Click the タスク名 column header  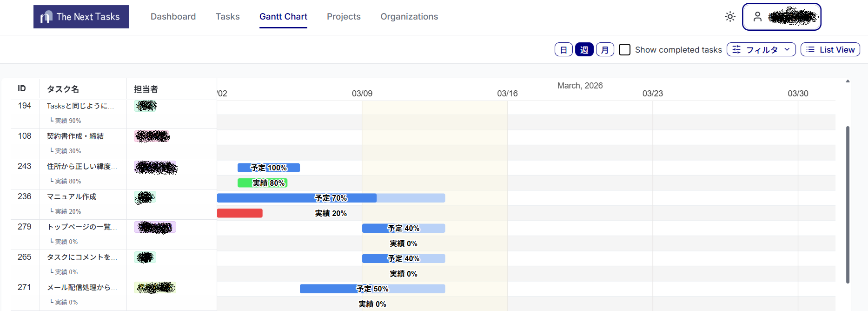(63, 89)
